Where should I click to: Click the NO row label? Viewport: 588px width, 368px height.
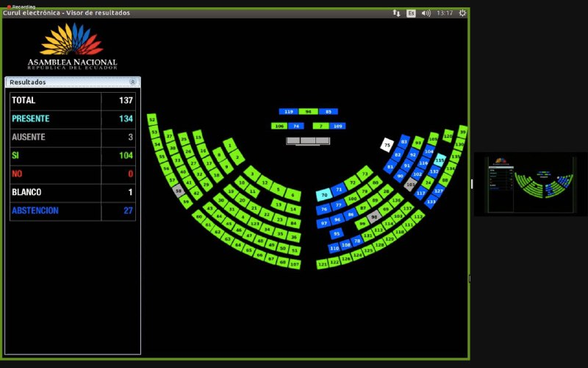tap(17, 174)
